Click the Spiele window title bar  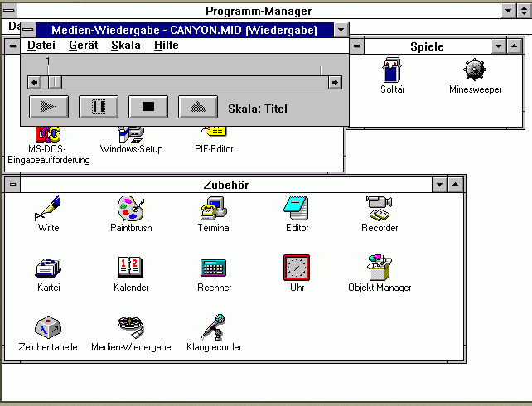point(427,46)
